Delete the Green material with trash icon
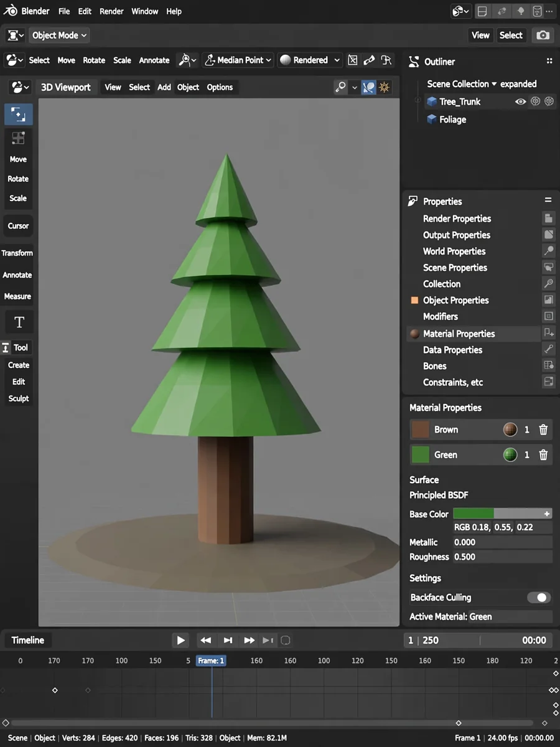 543,454
